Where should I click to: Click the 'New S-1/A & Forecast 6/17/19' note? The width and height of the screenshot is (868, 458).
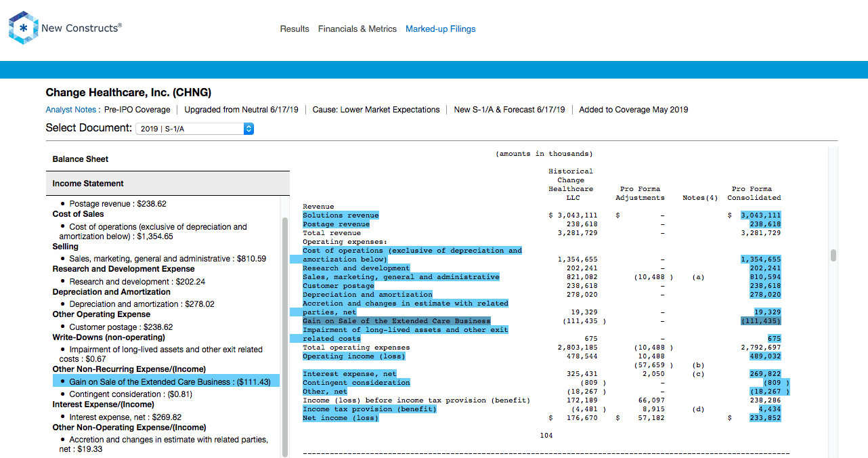[509, 110]
